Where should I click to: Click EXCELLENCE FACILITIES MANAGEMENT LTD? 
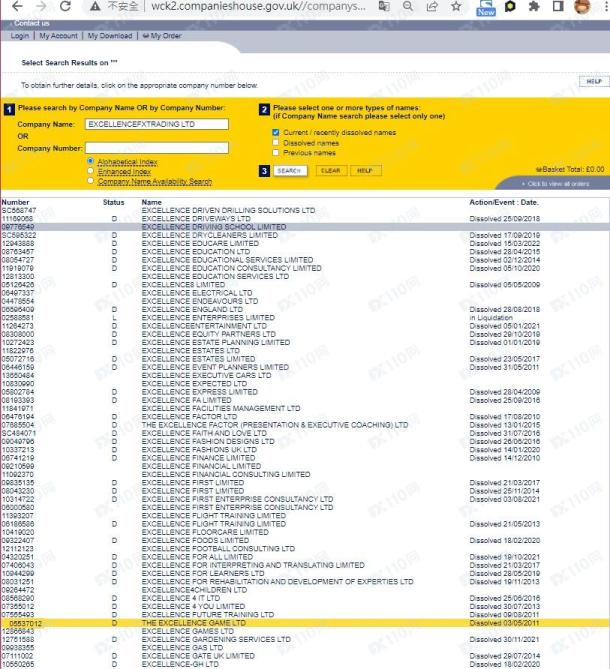(221, 409)
